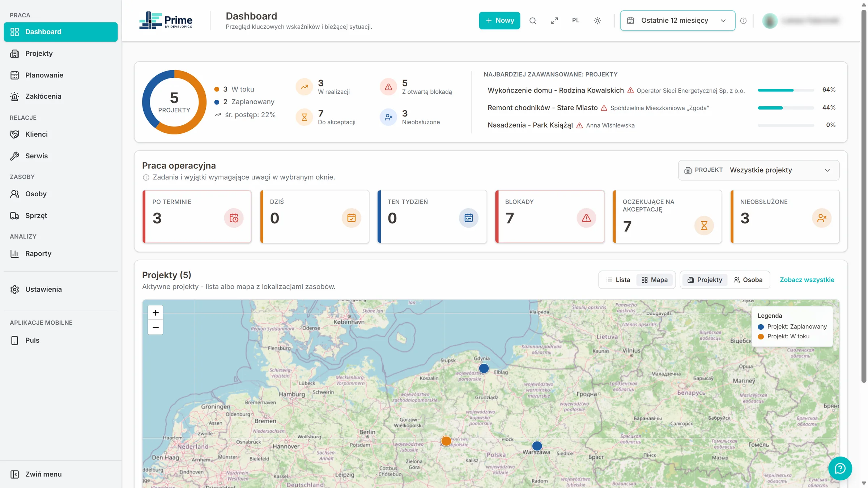Open Projekty in the sidebar
Screen dimensions: 868x488
pyautogui.click(x=61, y=53)
